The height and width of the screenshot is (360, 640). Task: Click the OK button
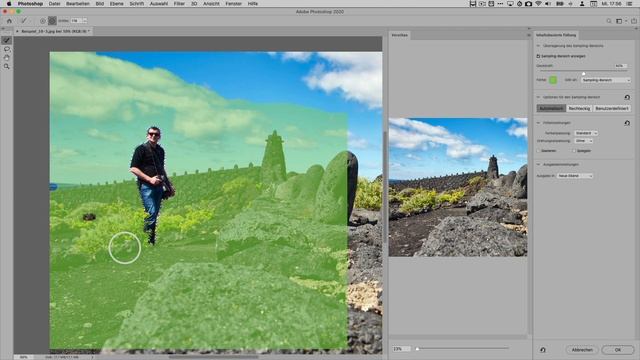(618, 350)
